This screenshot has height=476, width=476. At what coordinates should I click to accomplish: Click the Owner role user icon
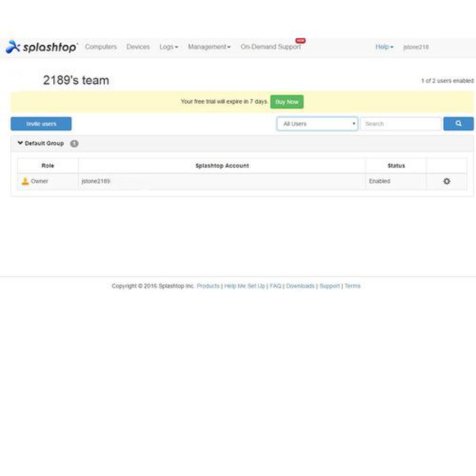click(x=25, y=181)
